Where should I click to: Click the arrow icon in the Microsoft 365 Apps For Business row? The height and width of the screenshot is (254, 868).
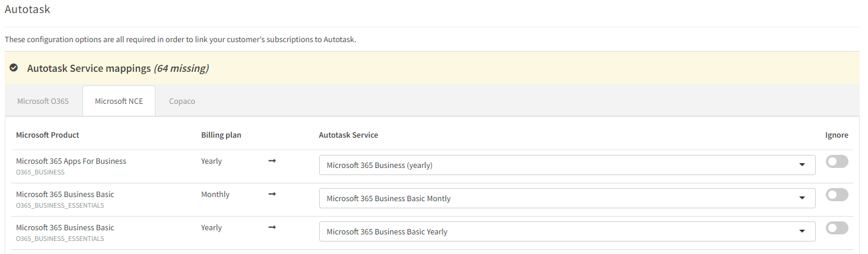272,161
